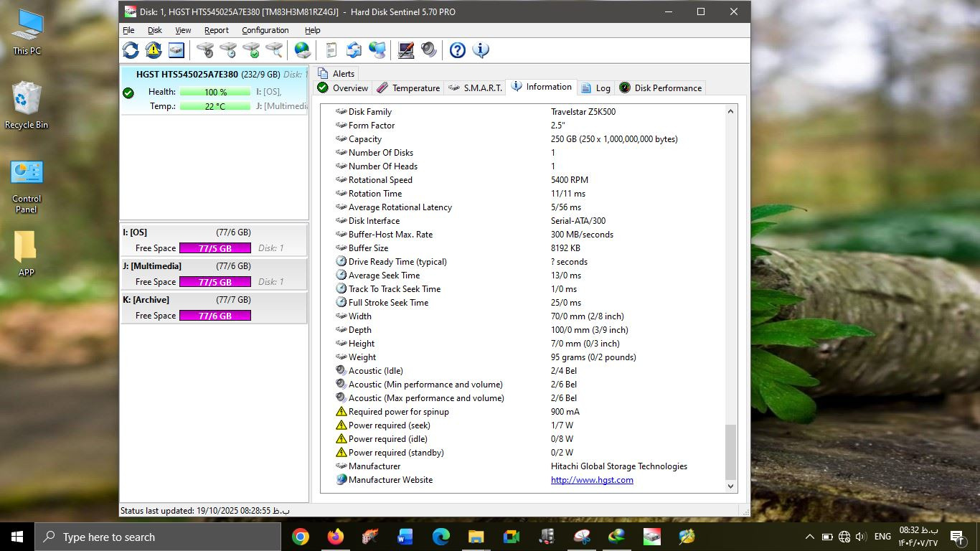Click the globe with disk toolbar icon

pos(303,50)
